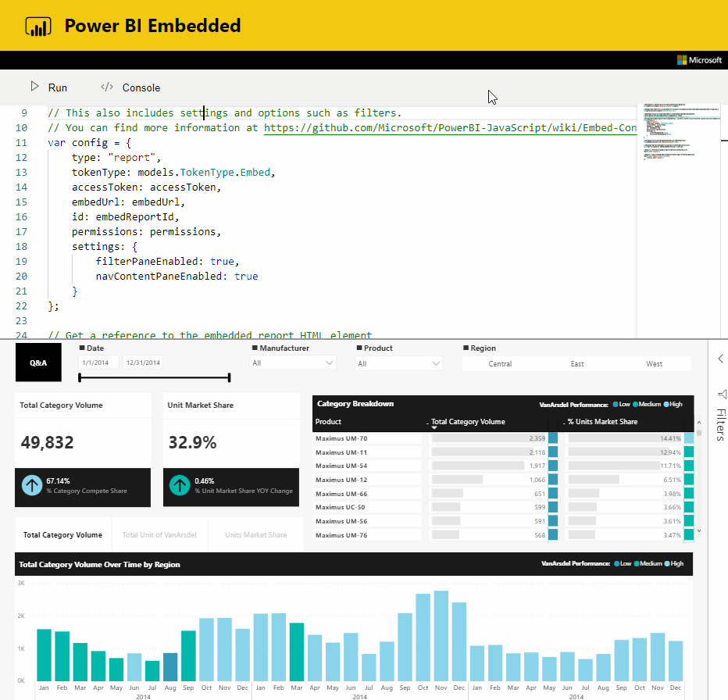This screenshot has height=700, width=728.
Task: Open the Console panel
Action: pos(141,87)
